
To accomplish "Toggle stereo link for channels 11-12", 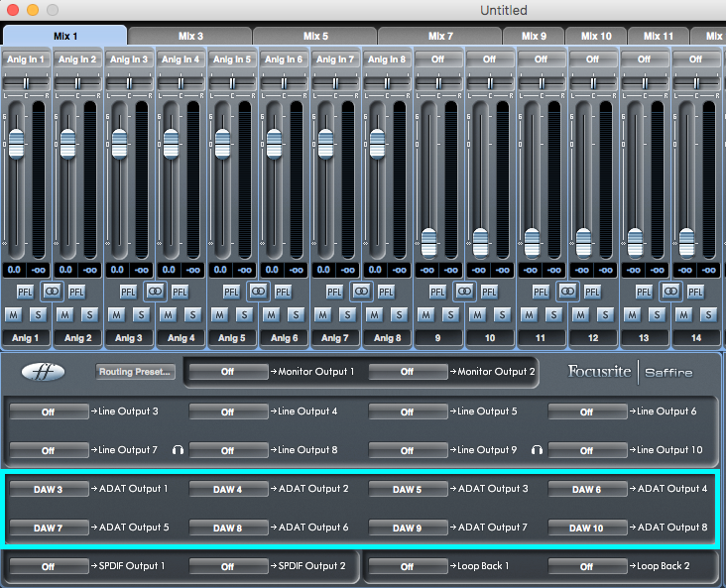I will tap(567, 292).
